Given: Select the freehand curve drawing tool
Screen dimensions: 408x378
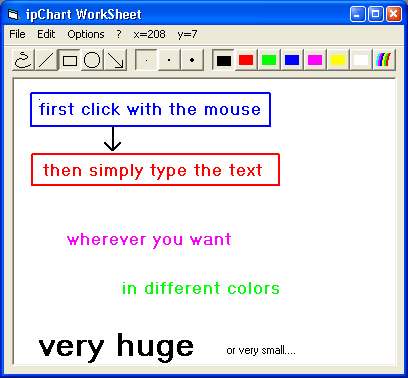Looking at the screenshot, I should coord(23,60).
